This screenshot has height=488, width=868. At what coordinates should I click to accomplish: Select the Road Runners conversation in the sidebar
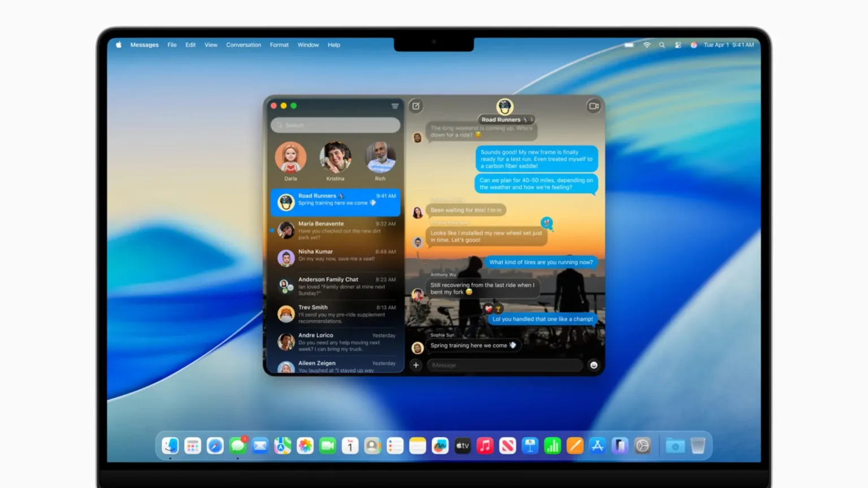[x=335, y=202]
